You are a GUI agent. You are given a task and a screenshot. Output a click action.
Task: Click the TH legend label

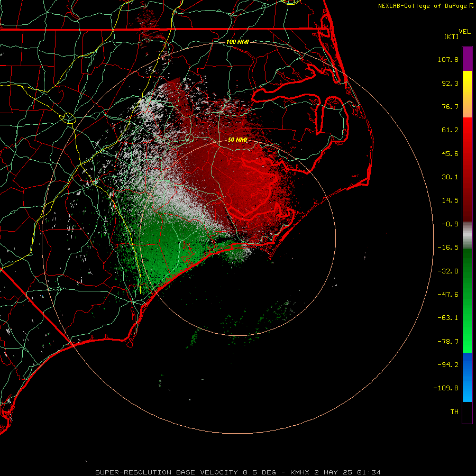click(454, 412)
